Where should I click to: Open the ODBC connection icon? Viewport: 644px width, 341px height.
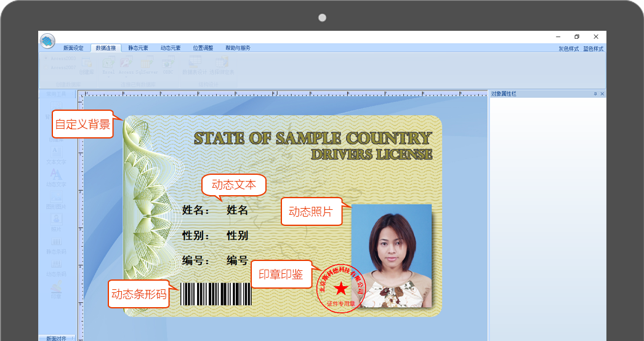coord(168,66)
